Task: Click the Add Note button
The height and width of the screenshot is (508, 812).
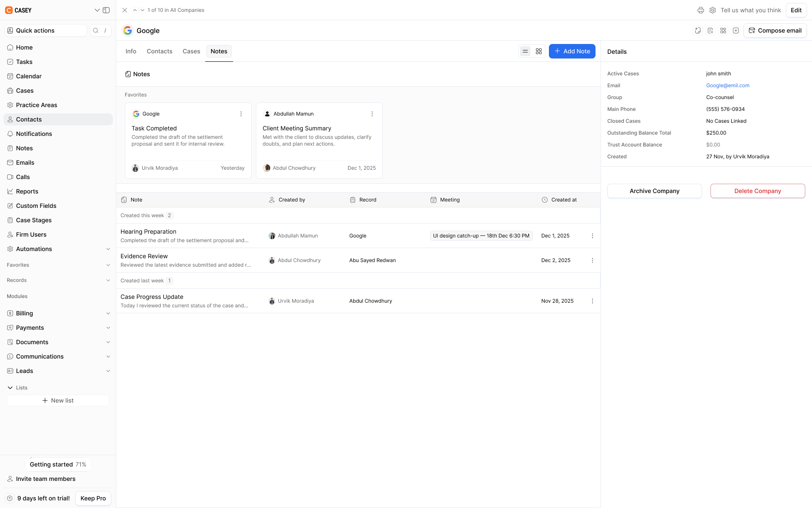Action: point(572,51)
